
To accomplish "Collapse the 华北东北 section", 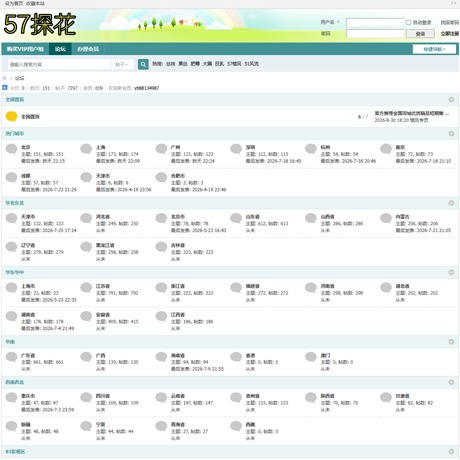I will tap(451, 203).
